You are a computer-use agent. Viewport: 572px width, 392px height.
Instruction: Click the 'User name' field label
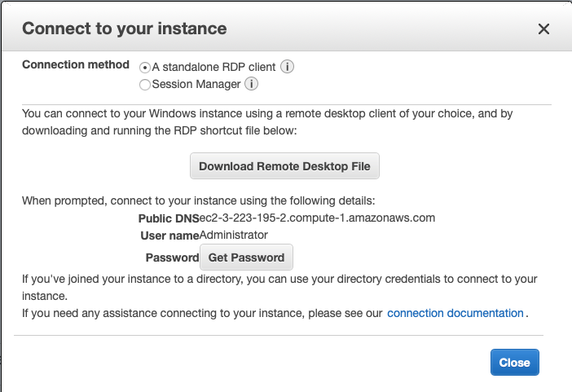point(169,236)
